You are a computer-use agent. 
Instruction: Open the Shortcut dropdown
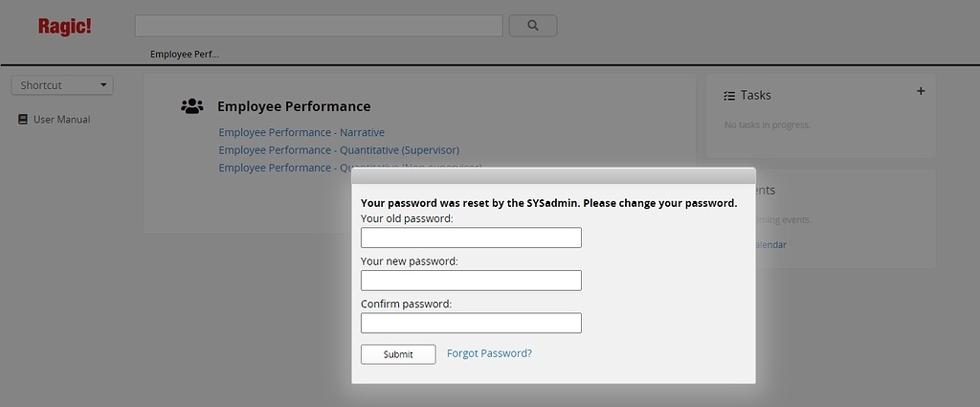[x=62, y=85]
